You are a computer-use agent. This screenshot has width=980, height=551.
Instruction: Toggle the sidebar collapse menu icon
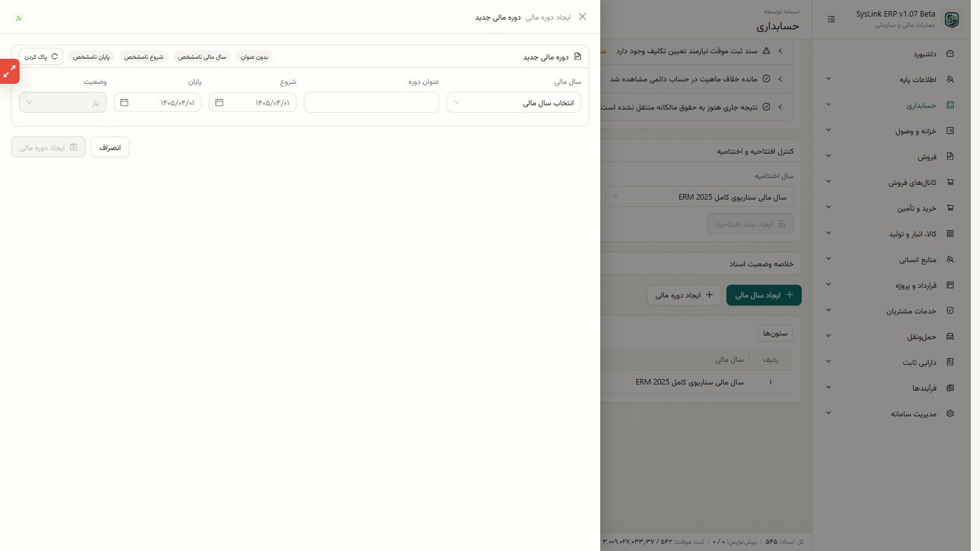[831, 19]
